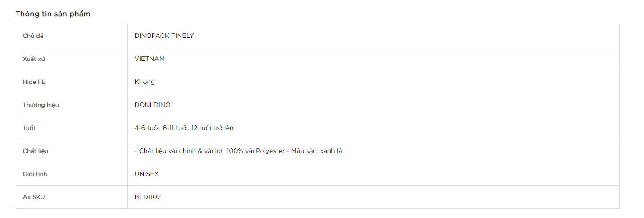Click the '6-11 tuổi' age text
This screenshot has height=218, width=644.
click(175, 128)
